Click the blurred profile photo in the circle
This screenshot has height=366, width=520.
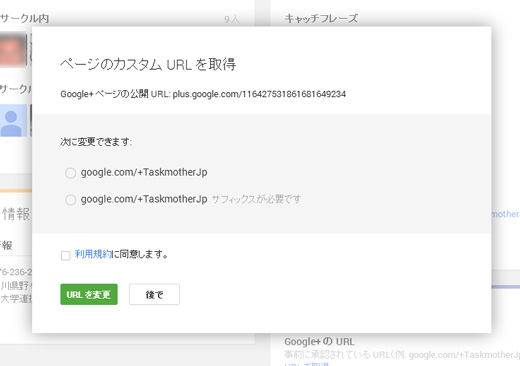[x=13, y=50]
